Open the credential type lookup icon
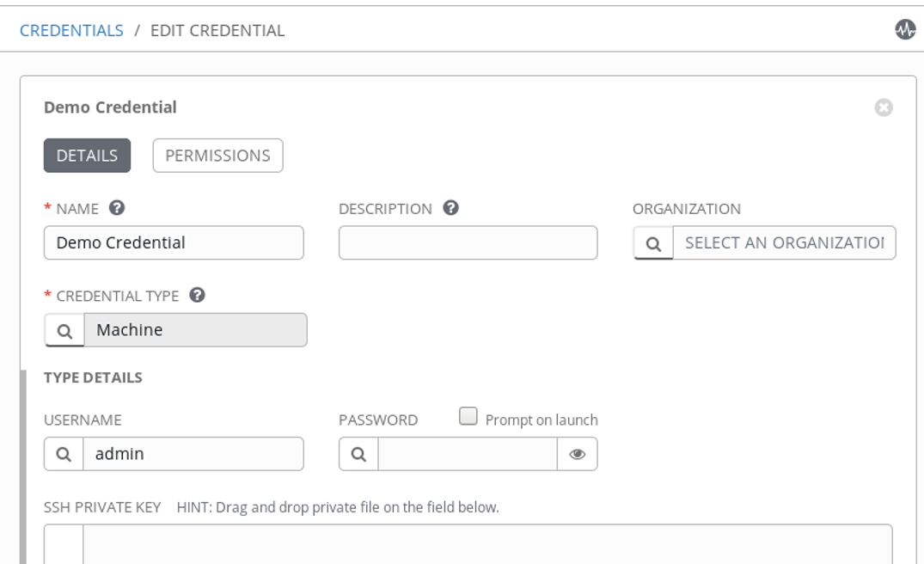 click(64, 330)
